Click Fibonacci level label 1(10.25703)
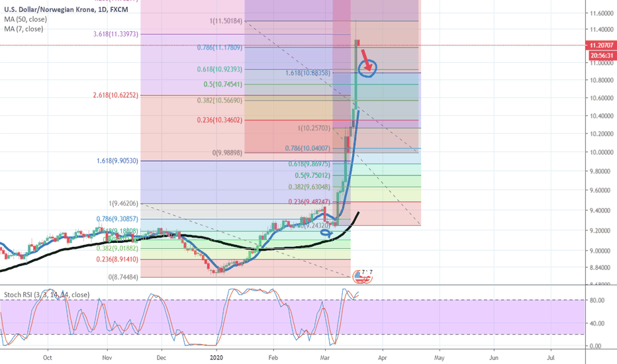Image resolution: width=617 pixels, height=364 pixels. (314, 128)
